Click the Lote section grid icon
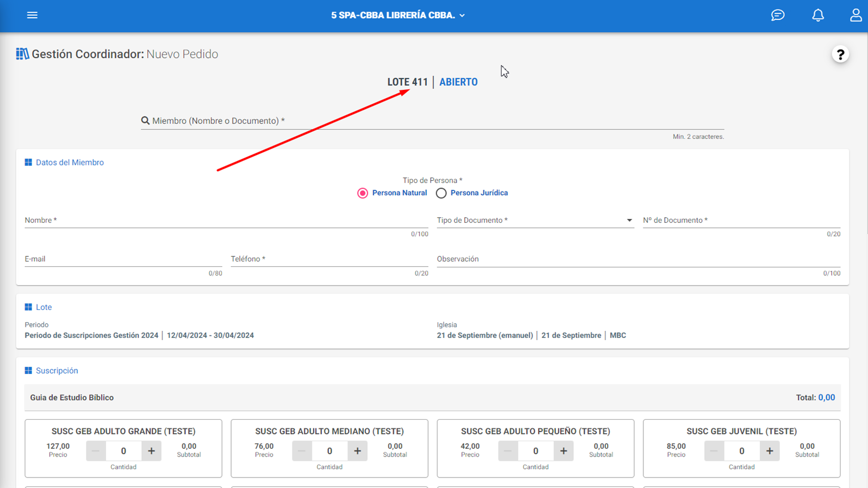868x488 pixels. [x=28, y=307]
